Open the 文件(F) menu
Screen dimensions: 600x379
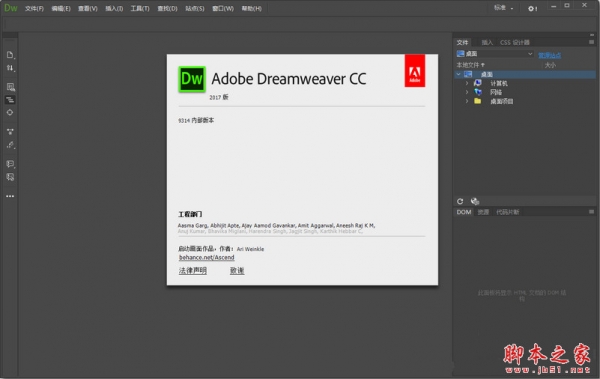[x=34, y=8]
